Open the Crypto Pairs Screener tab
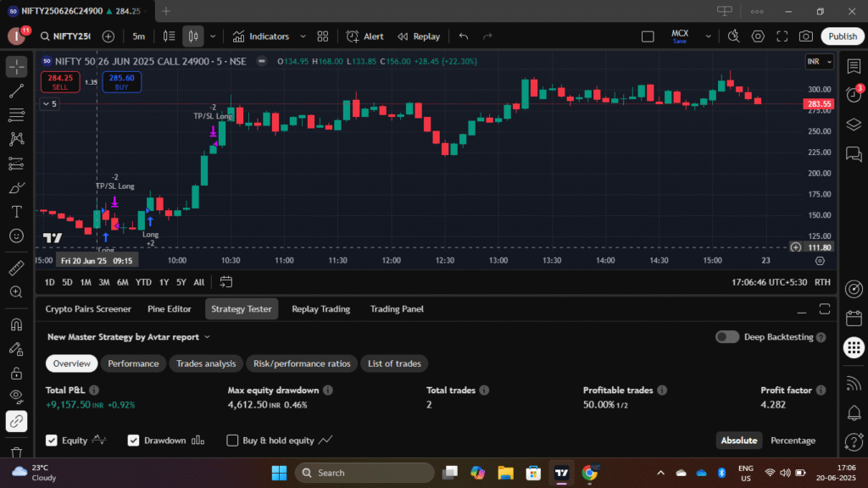The width and height of the screenshot is (868, 488). pos(88,308)
